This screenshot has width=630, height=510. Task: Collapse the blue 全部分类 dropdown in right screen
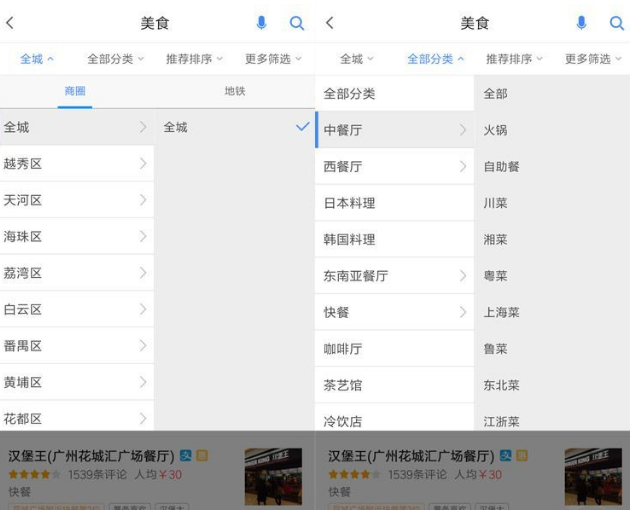(436, 59)
